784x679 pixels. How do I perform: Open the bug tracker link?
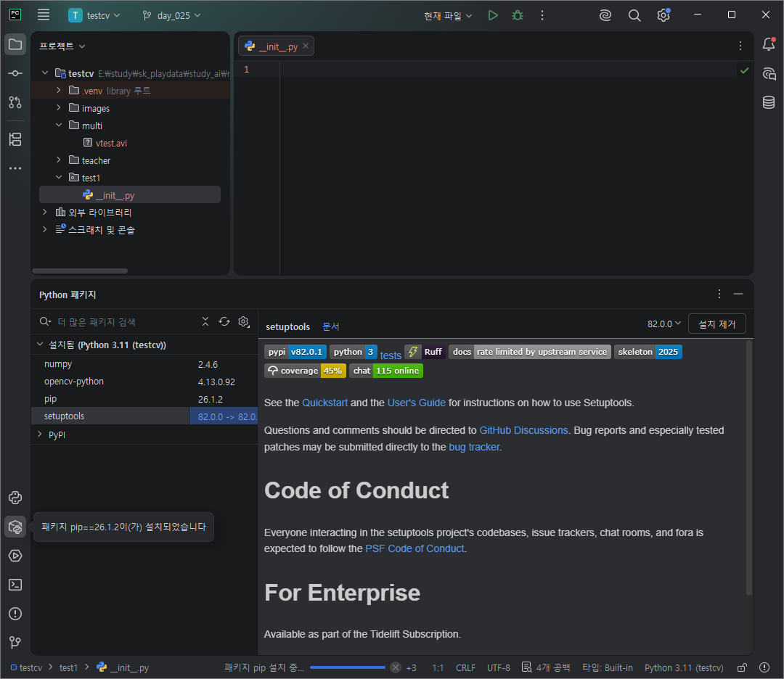474,447
